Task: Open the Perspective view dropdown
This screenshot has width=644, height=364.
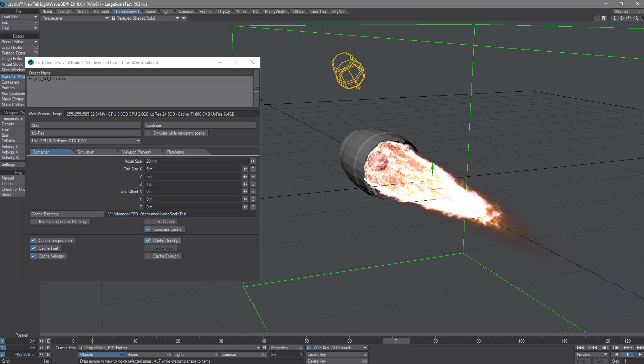Action: point(75,18)
